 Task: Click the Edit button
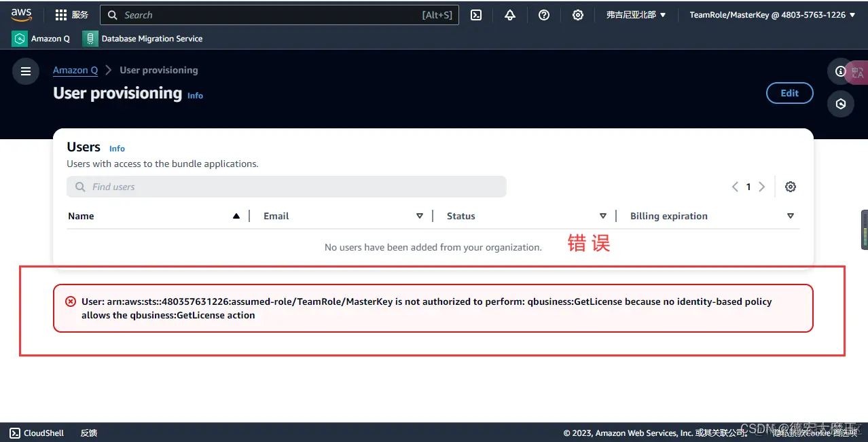pos(789,93)
